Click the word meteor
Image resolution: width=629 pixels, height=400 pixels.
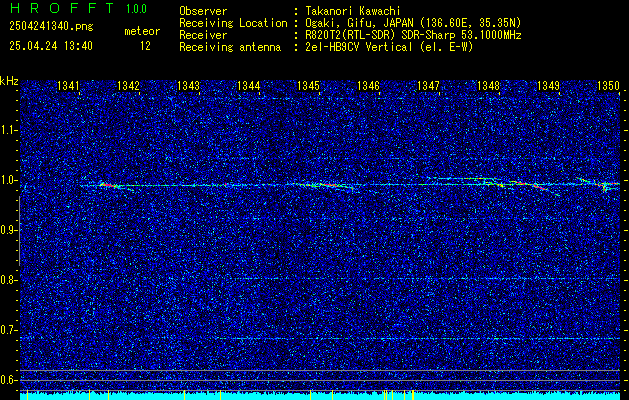point(142,31)
